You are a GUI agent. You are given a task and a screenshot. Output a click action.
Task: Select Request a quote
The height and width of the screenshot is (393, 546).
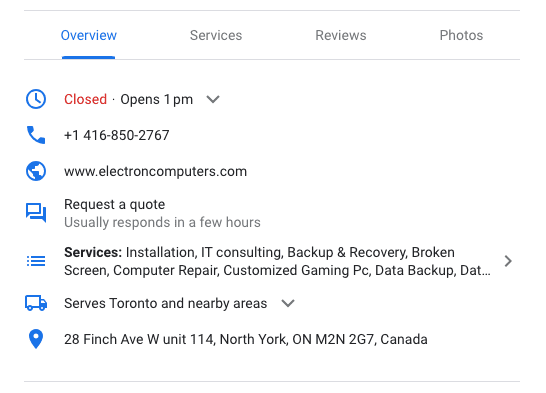coord(115,205)
